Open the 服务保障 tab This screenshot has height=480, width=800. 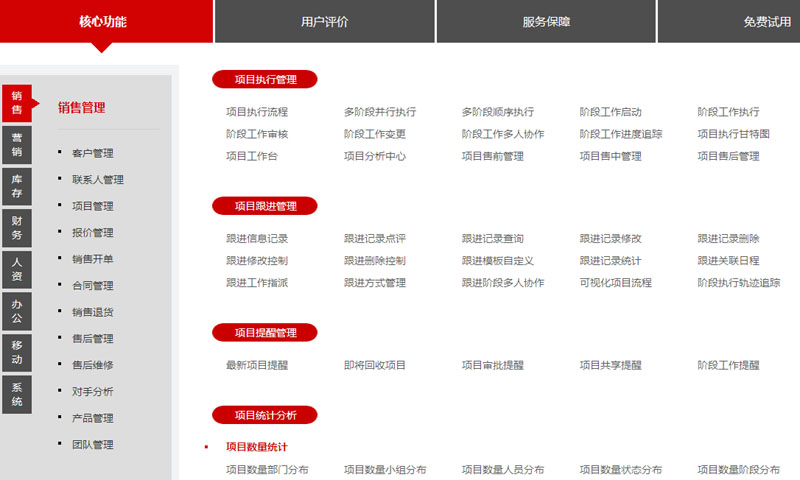tap(546, 21)
